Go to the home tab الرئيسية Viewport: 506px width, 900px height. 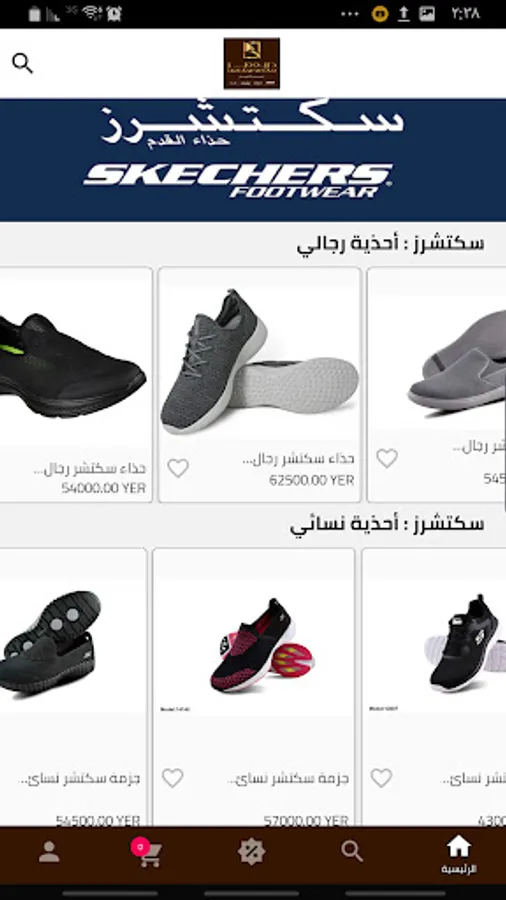click(x=458, y=855)
